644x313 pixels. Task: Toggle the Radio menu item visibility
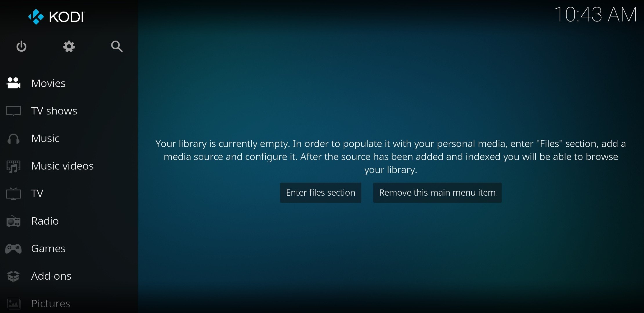[x=45, y=221]
